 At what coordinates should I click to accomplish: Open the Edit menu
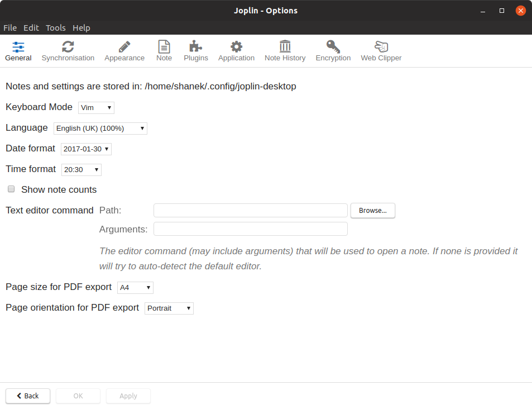[x=31, y=28]
